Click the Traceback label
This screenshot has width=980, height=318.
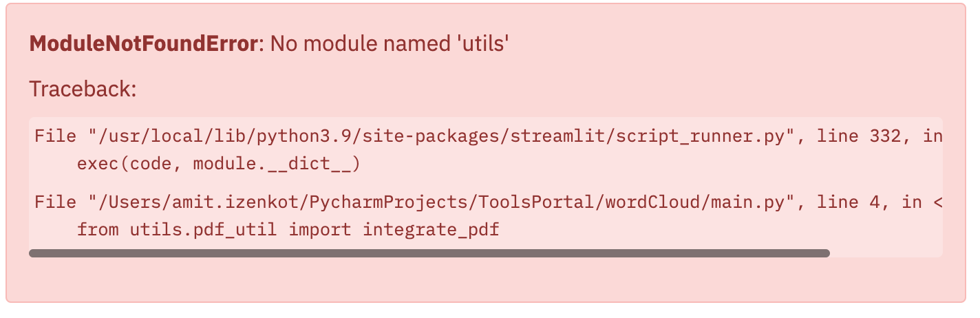point(83,89)
